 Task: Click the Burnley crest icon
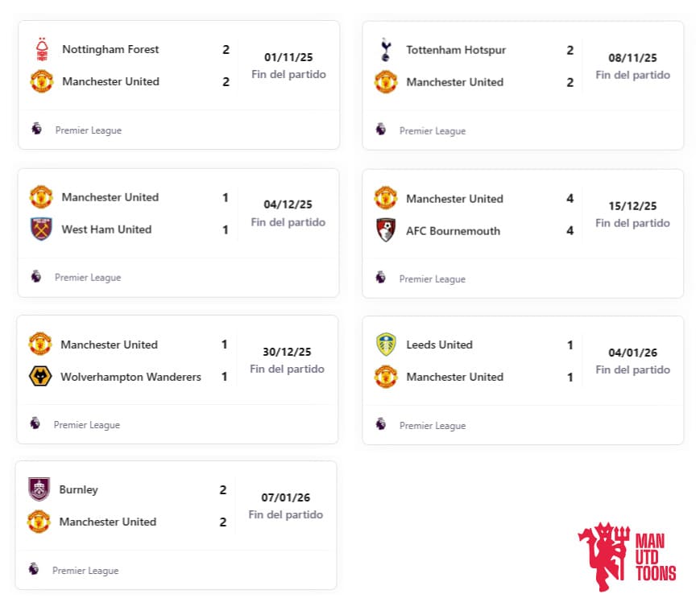[x=39, y=489]
